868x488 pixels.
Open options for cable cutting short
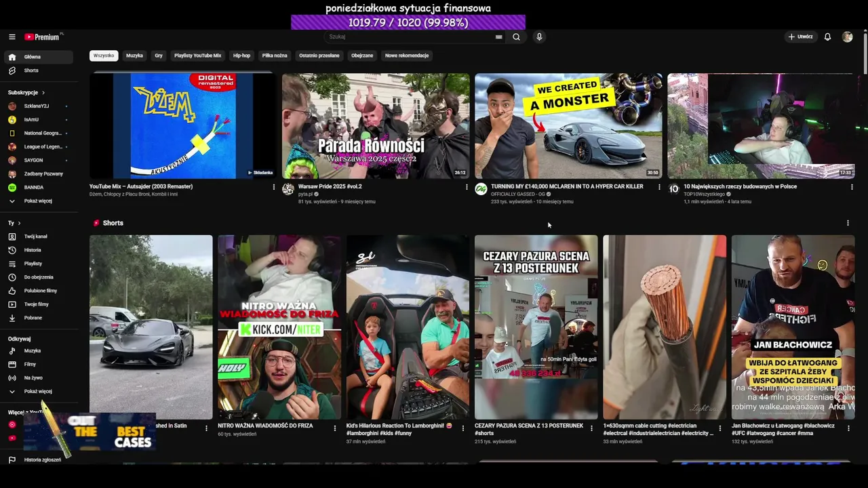tap(720, 428)
